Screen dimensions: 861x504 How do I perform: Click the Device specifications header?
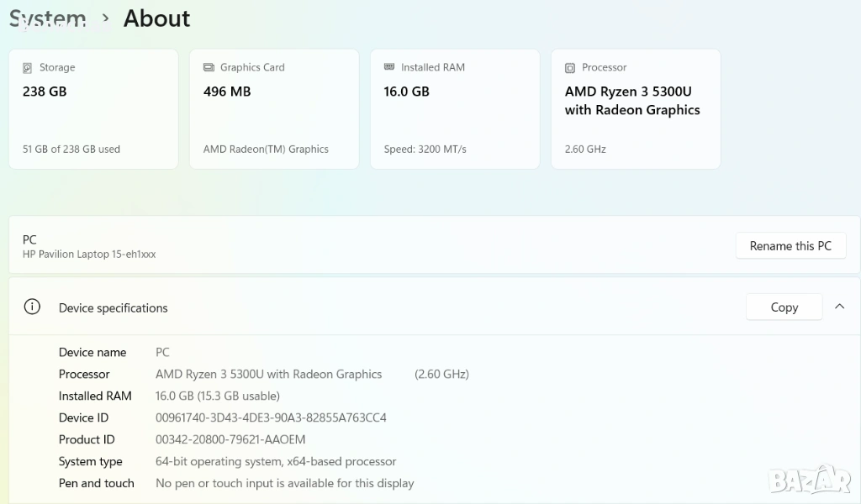[114, 308]
